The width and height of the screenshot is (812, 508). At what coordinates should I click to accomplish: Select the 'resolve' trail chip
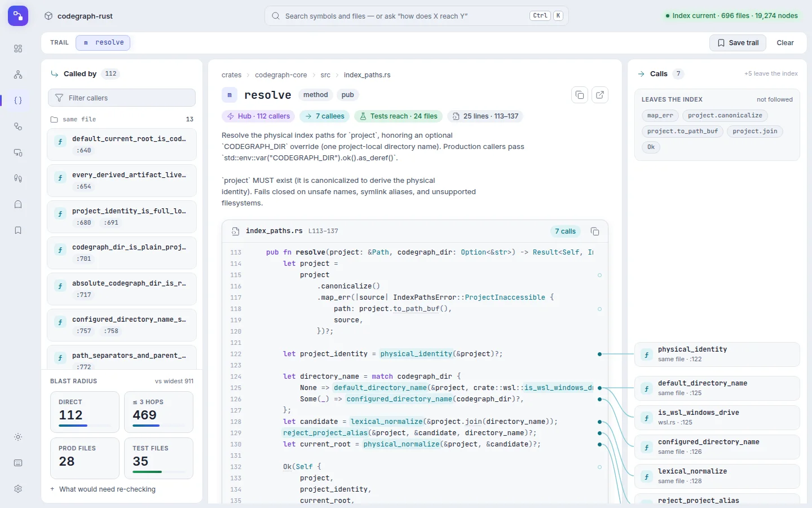(x=103, y=43)
